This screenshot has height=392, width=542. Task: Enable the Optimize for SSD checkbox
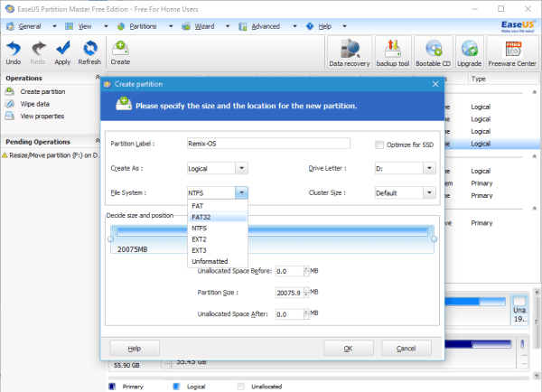(x=379, y=145)
